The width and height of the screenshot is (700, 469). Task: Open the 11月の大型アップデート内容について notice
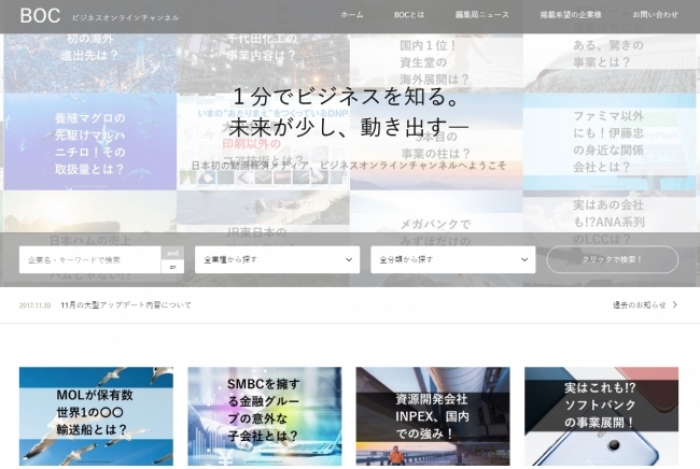[x=126, y=305]
